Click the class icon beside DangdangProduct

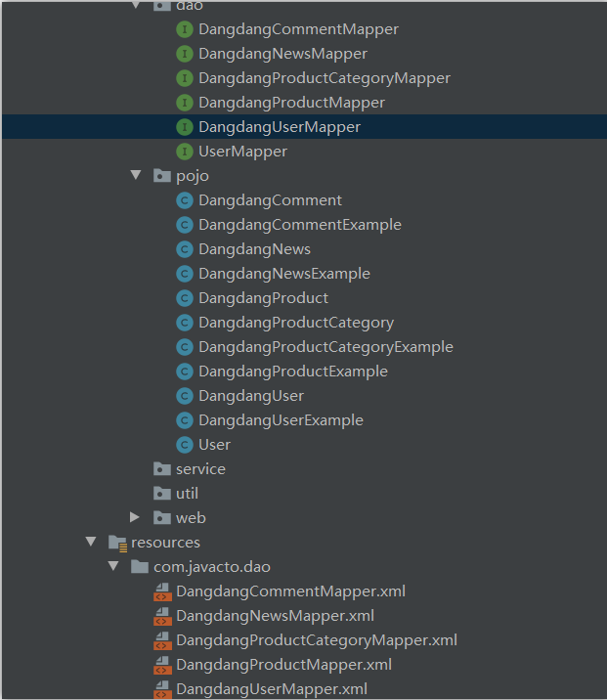point(185,298)
